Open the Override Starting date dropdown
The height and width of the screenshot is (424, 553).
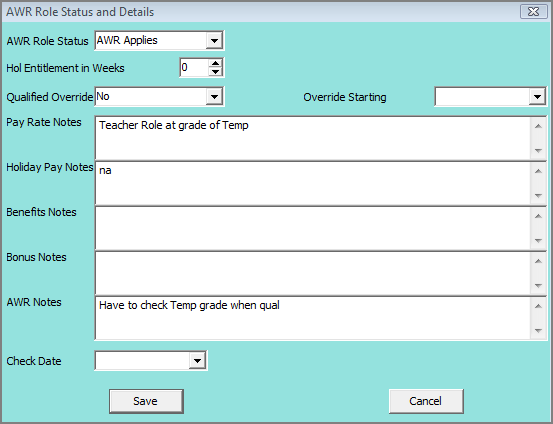(x=537, y=97)
